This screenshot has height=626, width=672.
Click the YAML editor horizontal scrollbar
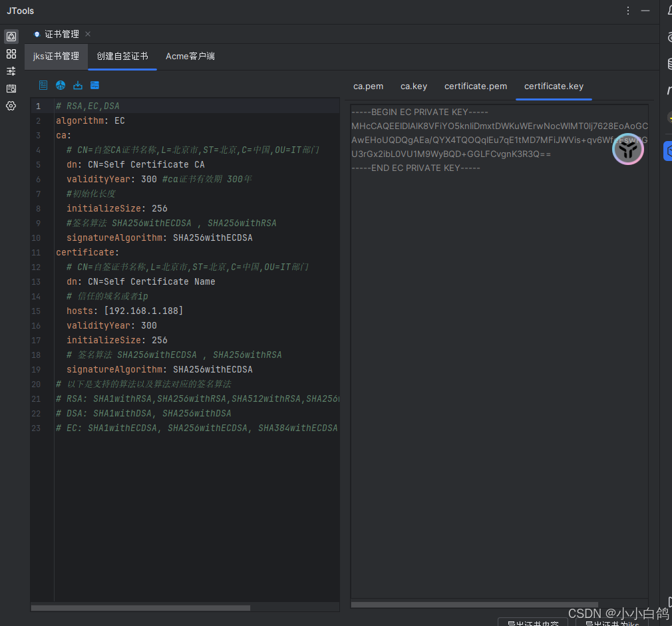point(140,607)
